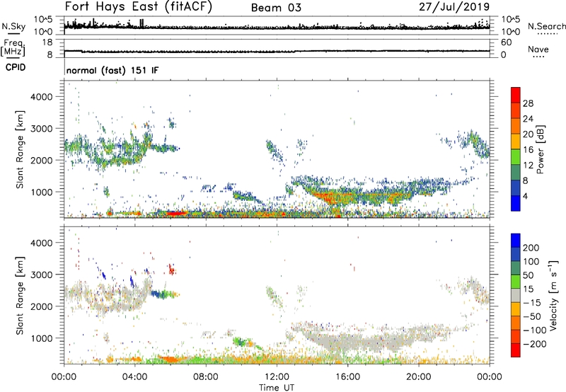Image resolution: width=566 pixels, height=392 pixels.
Task: Click the velocity panel 'Slant Range [km]' title
Action: (x=20, y=295)
